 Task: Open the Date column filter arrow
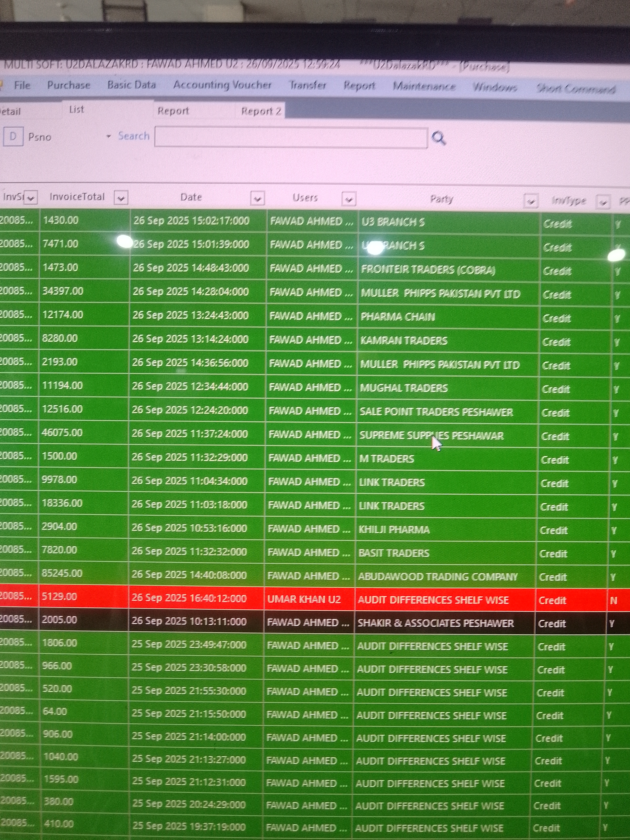(257, 199)
